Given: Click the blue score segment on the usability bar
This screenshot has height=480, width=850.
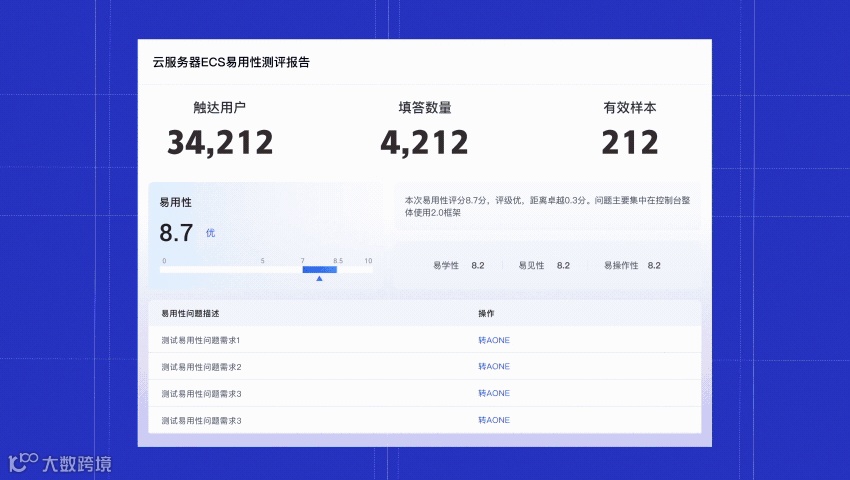Looking at the screenshot, I should coord(320,270).
